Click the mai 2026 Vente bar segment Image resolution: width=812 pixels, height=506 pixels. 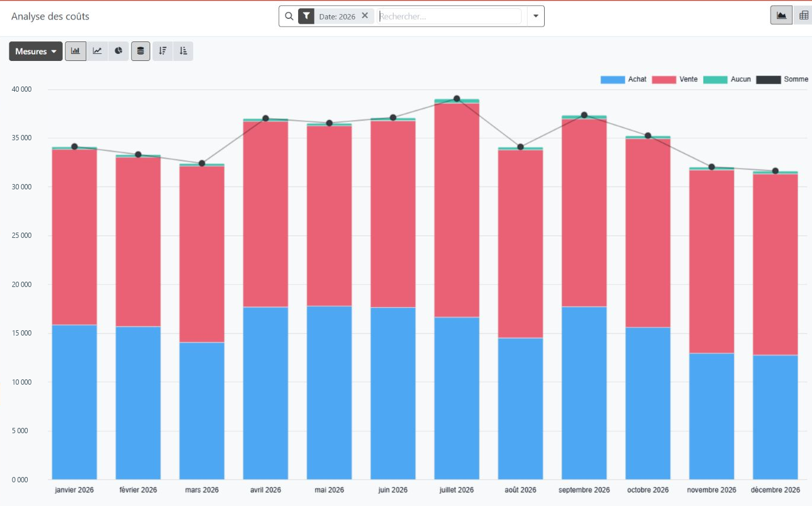(329, 216)
